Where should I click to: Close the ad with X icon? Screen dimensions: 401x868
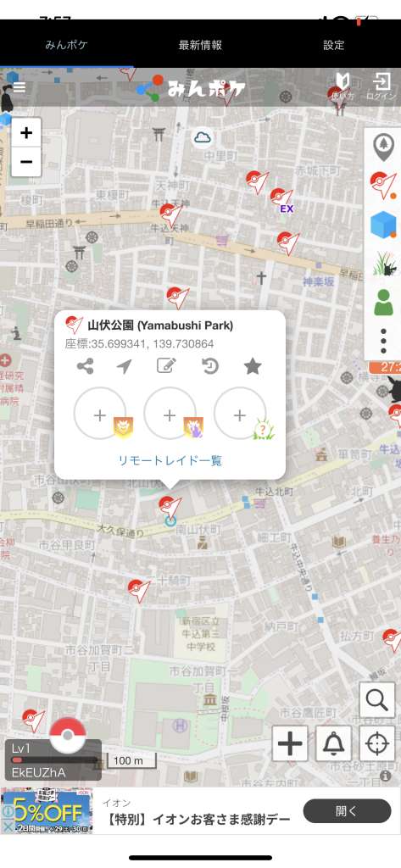click(x=8, y=827)
